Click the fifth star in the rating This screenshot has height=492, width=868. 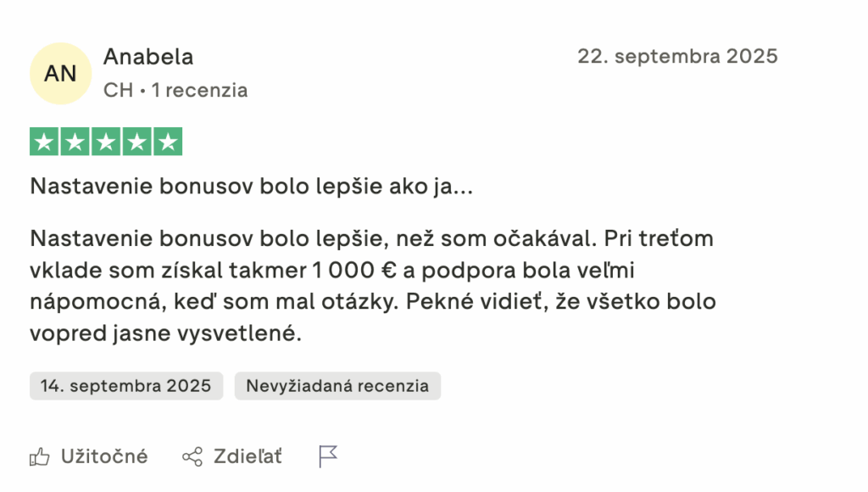pyautogui.click(x=168, y=143)
